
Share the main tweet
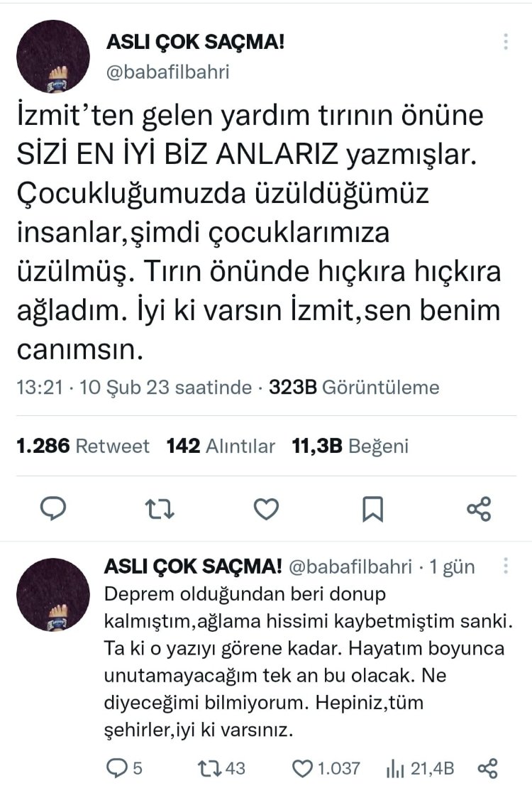[x=479, y=509]
